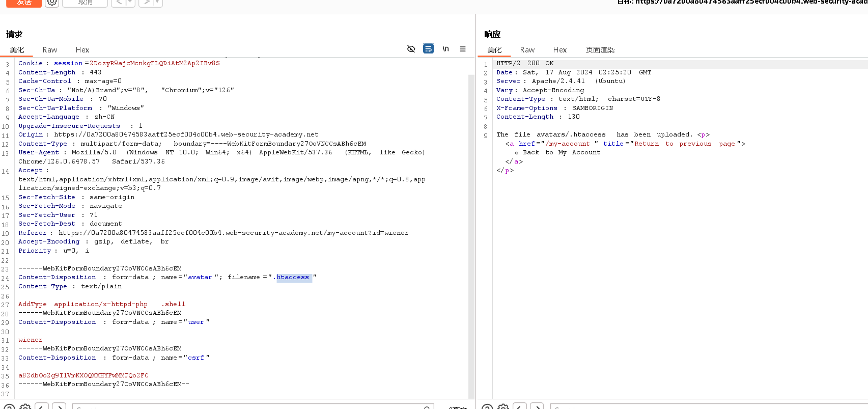The width and height of the screenshot is (868, 409).
Task: Switch request view to the Hex tab
Action: point(82,50)
